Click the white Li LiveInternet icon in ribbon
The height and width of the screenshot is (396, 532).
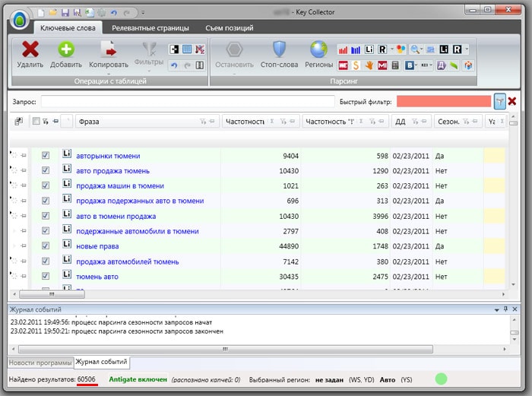coord(369,49)
